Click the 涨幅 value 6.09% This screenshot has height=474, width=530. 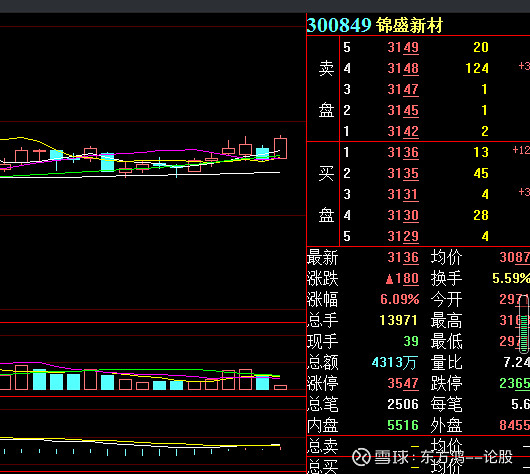point(400,300)
